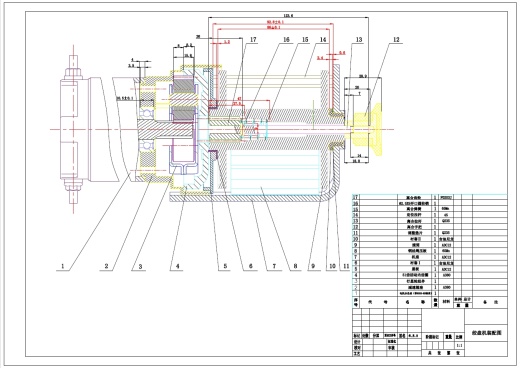520x368 pixels.
Task: Click the 1:1 scale value in title block
Action: (459, 345)
